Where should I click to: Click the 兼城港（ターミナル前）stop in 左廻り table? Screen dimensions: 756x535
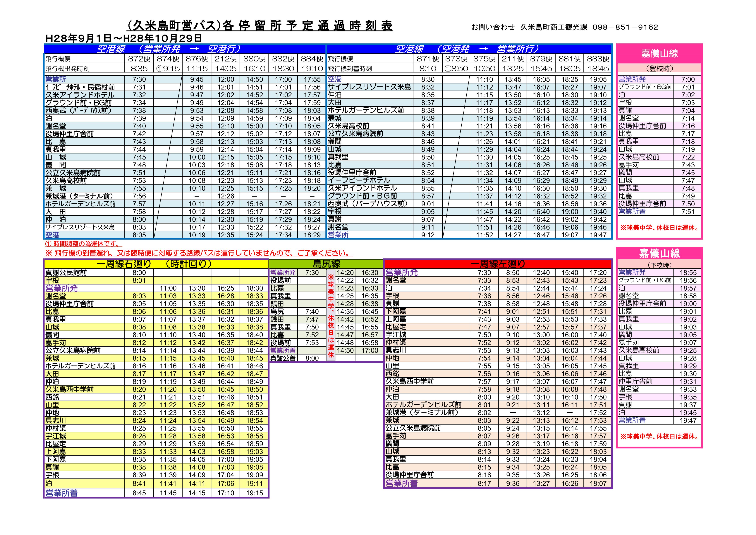(422, 413)
